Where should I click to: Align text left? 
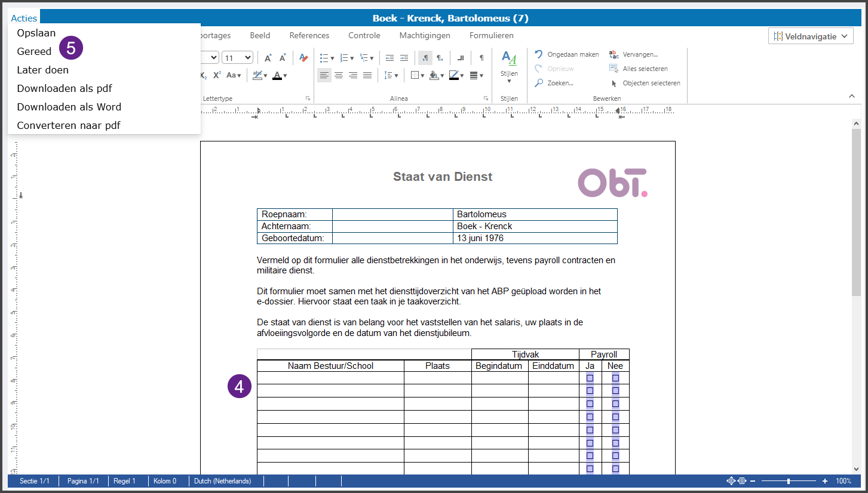pyautogui.click(x=324, y=75)
